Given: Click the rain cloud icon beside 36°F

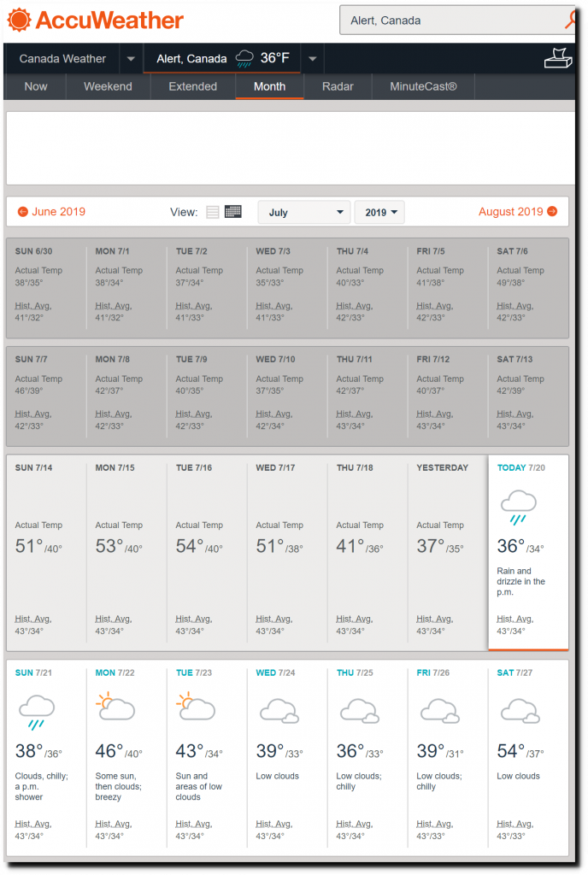Looking at the screenshot, I should pos(244,59).
